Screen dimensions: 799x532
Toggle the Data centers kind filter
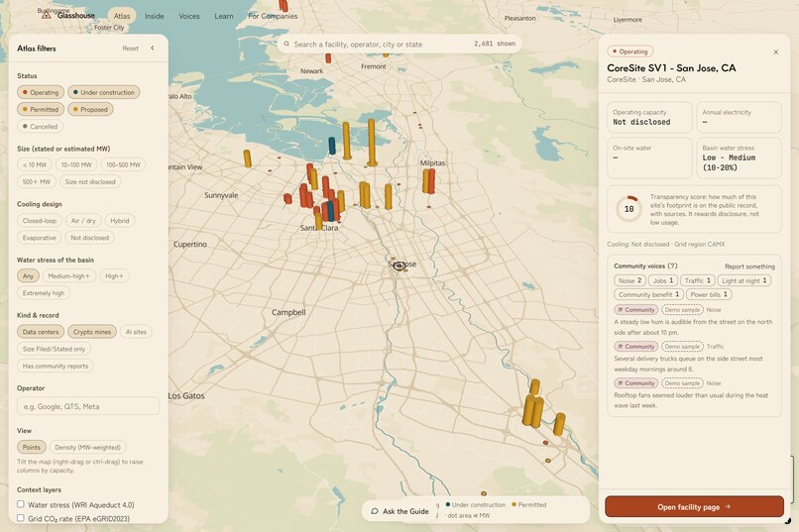[x=41, y=332]
